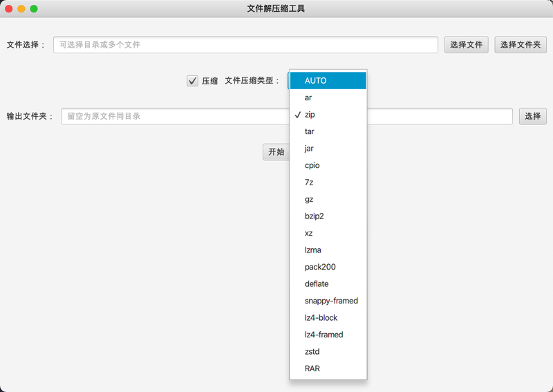Choose 7z compression type
This screenshot has height=392, width=553.
coord(328,182)
